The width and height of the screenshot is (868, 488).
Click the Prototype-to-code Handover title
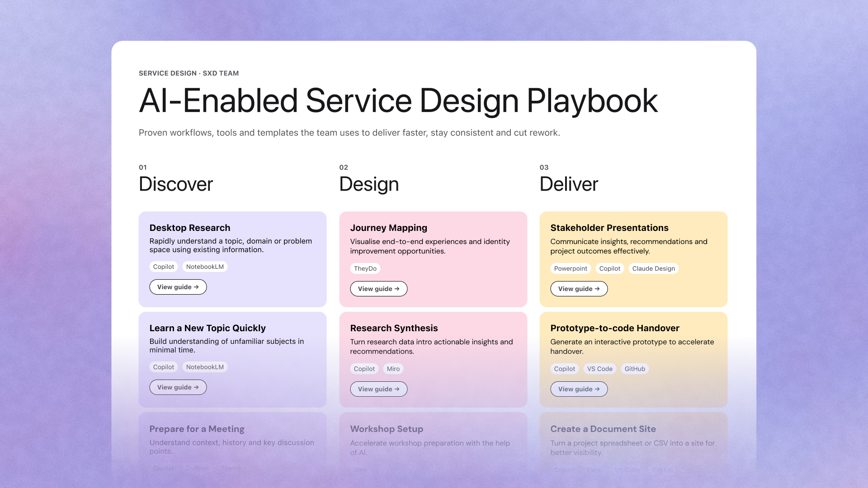615,328
